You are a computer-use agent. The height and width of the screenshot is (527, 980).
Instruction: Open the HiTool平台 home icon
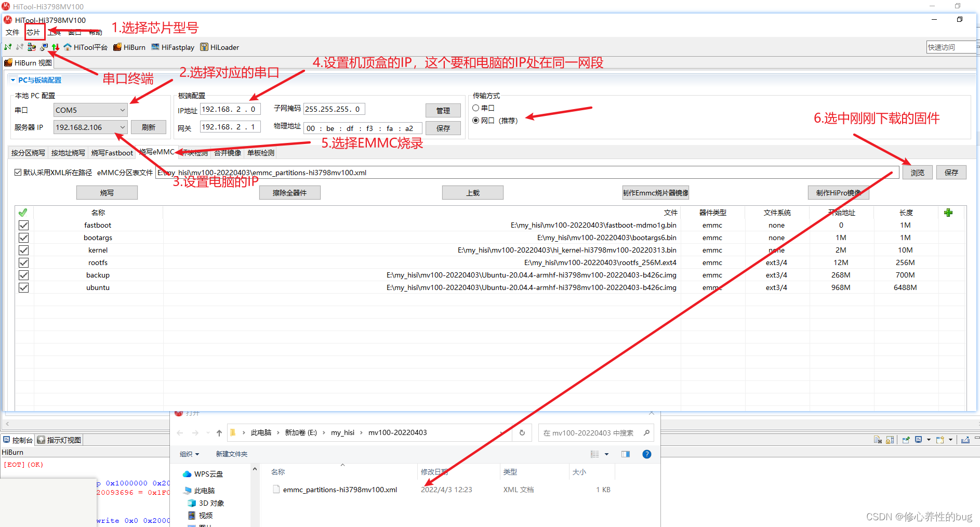click(85, 47)
